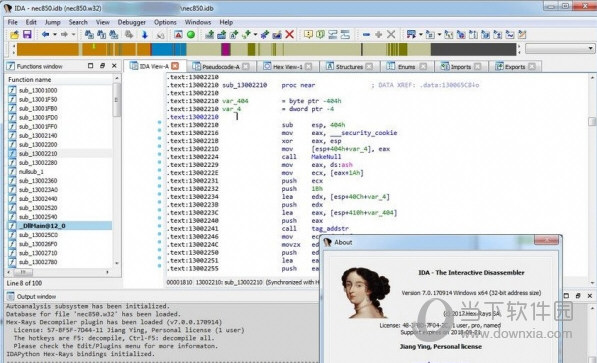Jump forward with the gray right arrow
The image size is (597, 363).
(x=64, y=35)
